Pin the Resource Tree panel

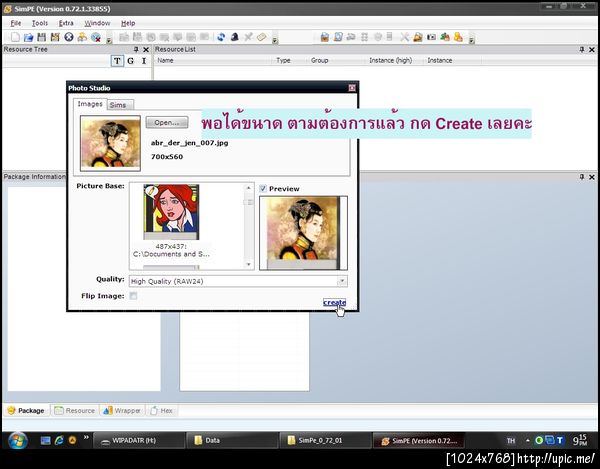coord(136,49)
